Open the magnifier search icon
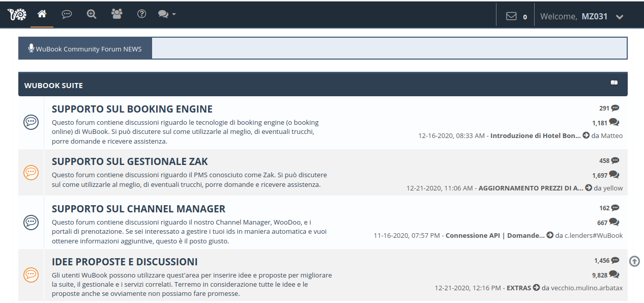644x303 pixels. click(x=92, y=14)
